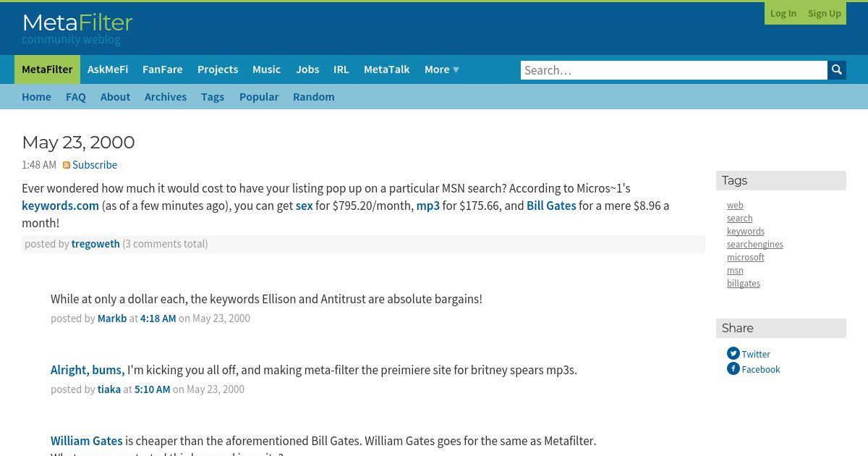Screen dimensions: 868x456
Task: Open commenter Markb's profile
Action: pyautogui.click(x=112, y=318)
